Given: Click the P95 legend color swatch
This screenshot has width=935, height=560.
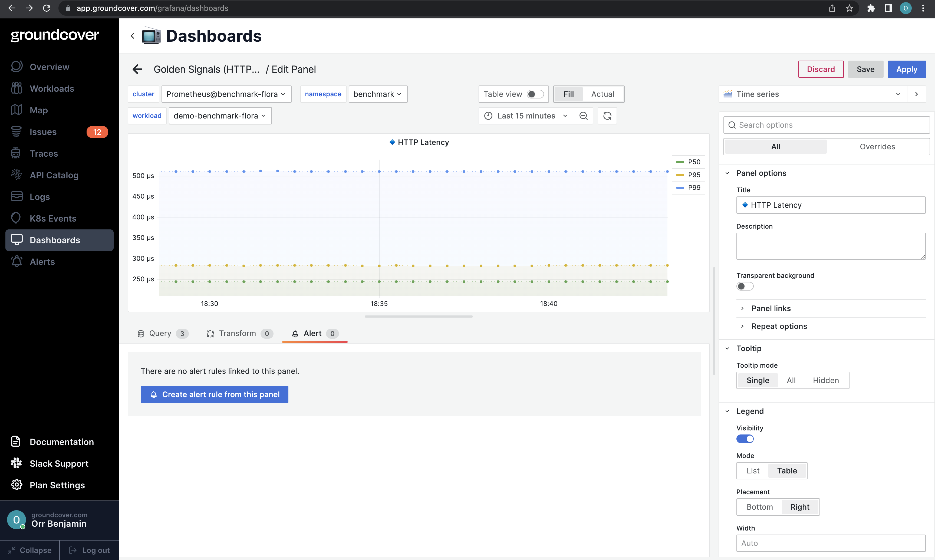Looking at the screenshot, I should [680, 175].
